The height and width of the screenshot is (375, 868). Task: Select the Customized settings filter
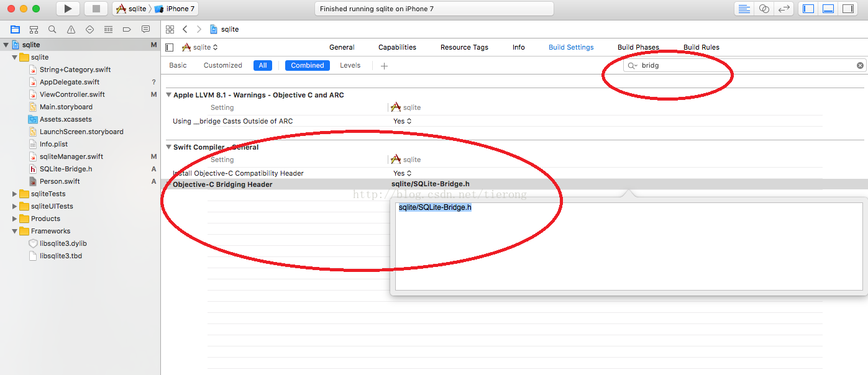pos(222,65)
